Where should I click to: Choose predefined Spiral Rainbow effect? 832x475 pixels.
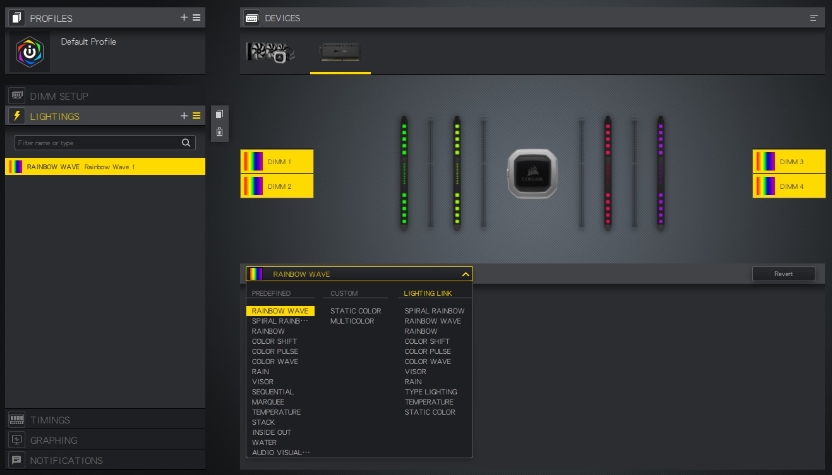280,321
